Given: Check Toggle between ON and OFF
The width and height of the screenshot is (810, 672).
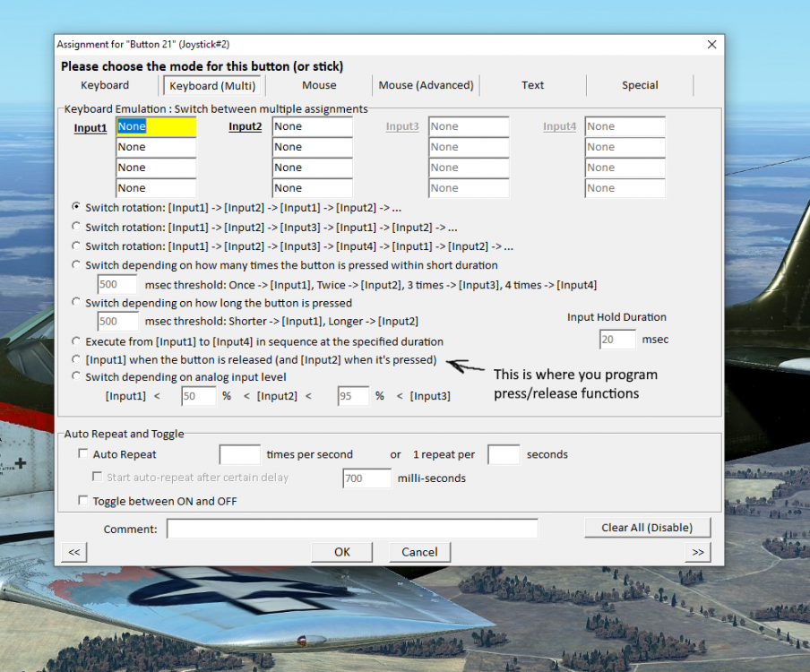Looking at the screenshot, I should [x=83, y=500].
